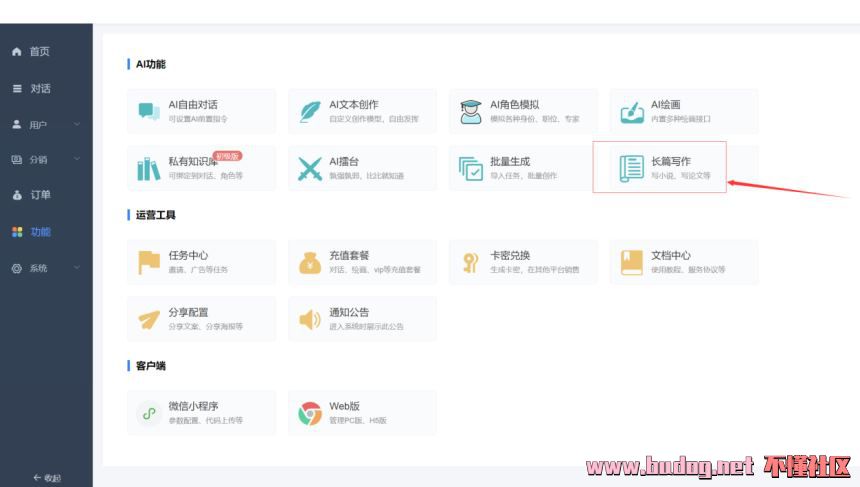The image size is (860, 487).
Task: Open the 长篇写作 card title
Action: tap(671, 161)
